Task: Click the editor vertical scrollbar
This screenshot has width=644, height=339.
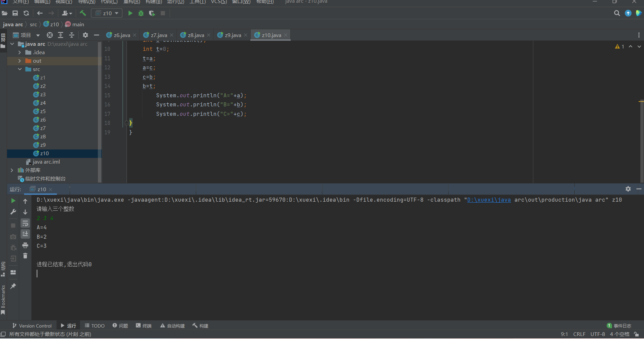Action: click(641, 141)
